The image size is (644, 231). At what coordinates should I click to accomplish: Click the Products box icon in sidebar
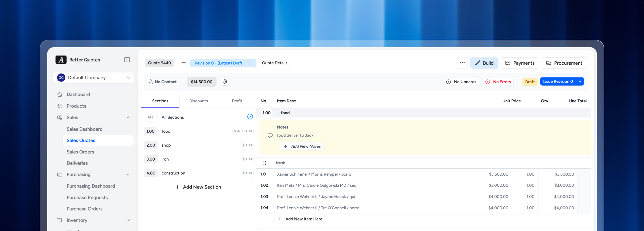click(60, 106)
